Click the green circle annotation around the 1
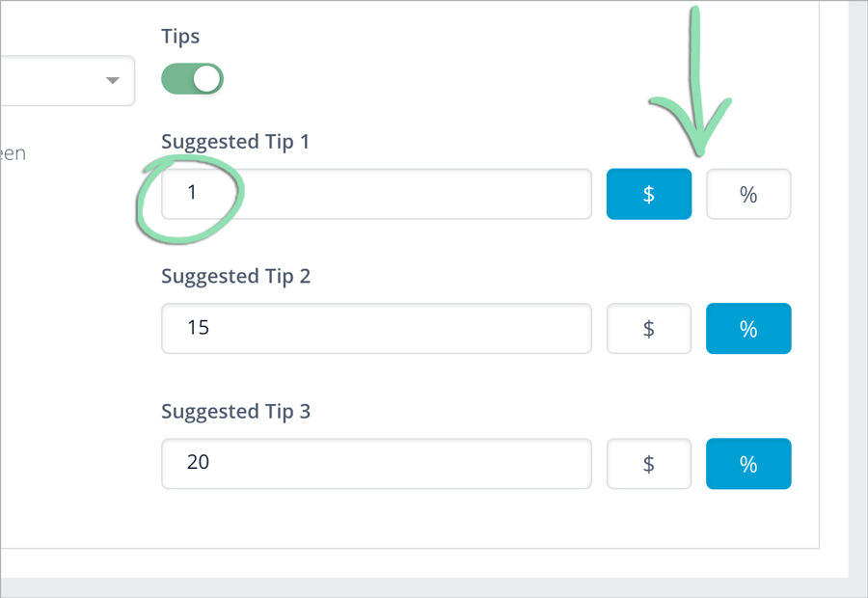868x598 pixels. pos(190,194)
